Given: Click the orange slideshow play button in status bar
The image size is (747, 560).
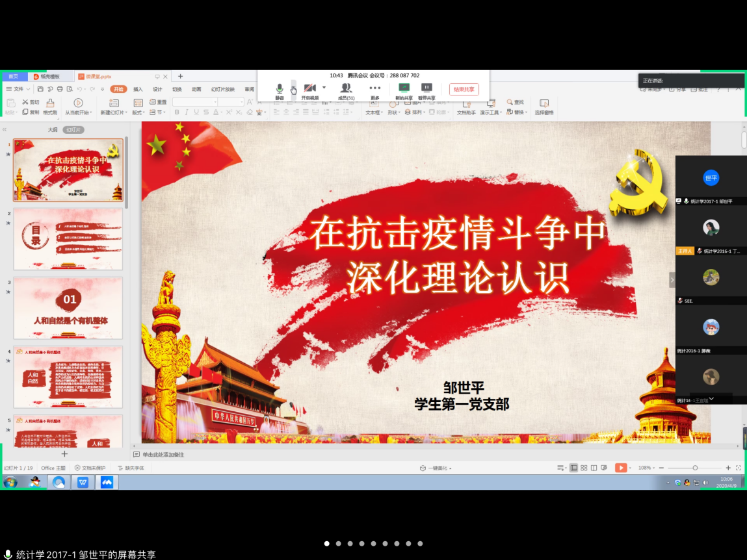Looking at the screenshot, I should 621,468.
